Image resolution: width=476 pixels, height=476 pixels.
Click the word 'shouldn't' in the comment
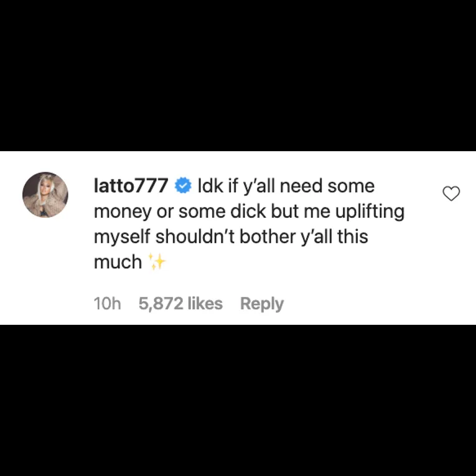coord(195,236)
